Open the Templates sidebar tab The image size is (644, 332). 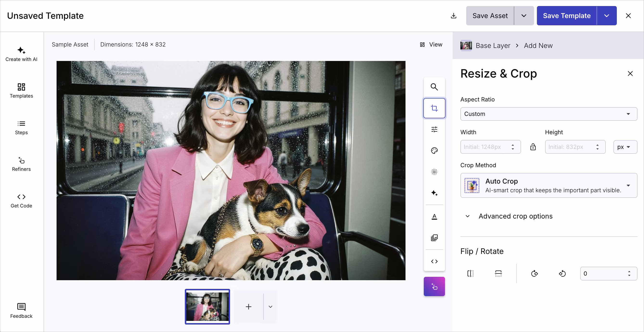pyautogui.click(x=21, y=91)
